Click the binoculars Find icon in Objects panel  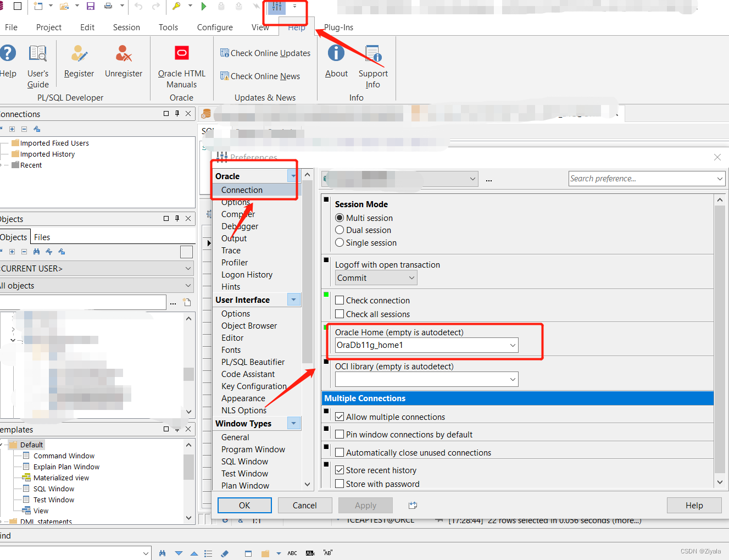tap(36, 252)
